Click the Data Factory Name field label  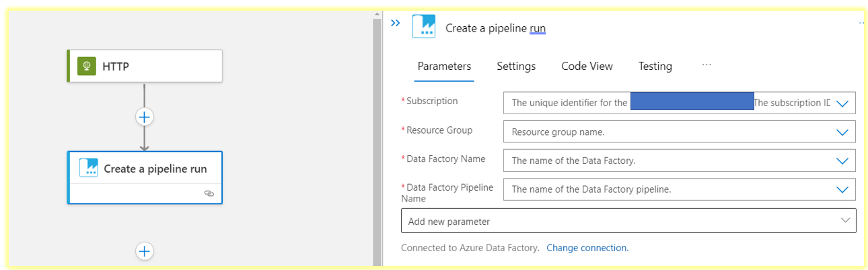[445, 159]
